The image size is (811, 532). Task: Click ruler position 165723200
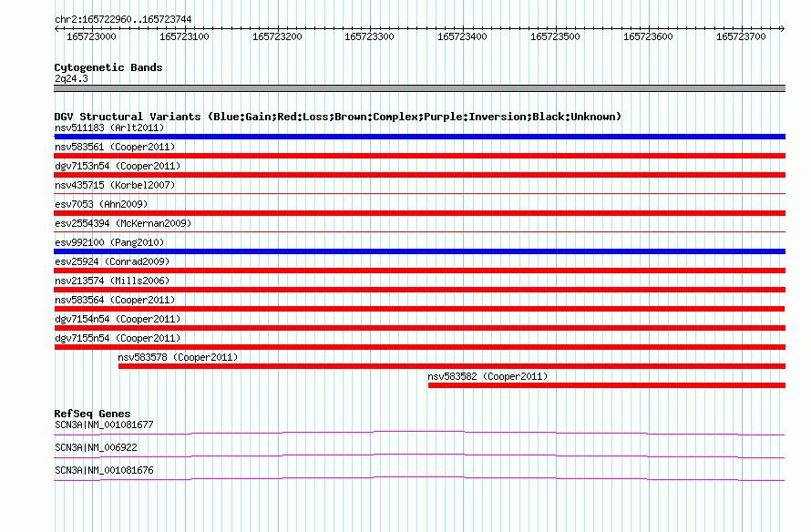pyautogui.click(x=277, y=36)
